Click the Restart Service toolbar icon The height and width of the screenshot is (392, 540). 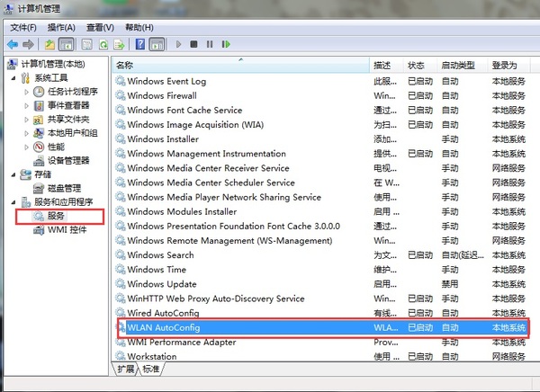225,43
